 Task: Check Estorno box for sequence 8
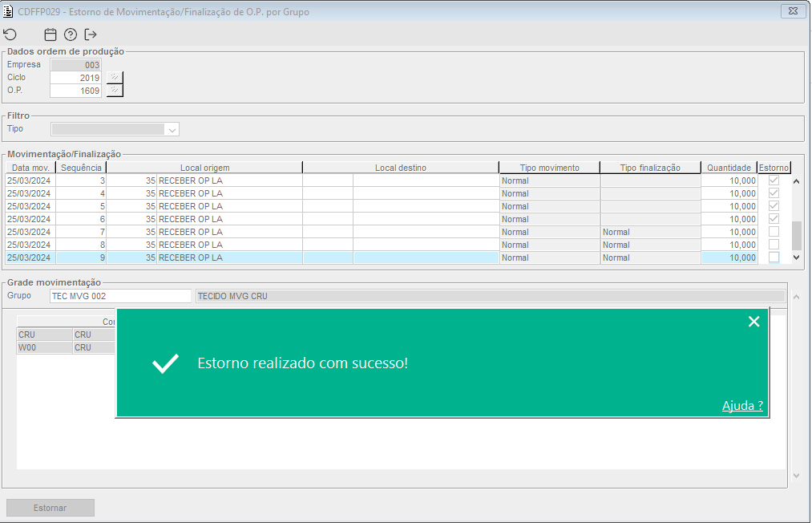774,245
